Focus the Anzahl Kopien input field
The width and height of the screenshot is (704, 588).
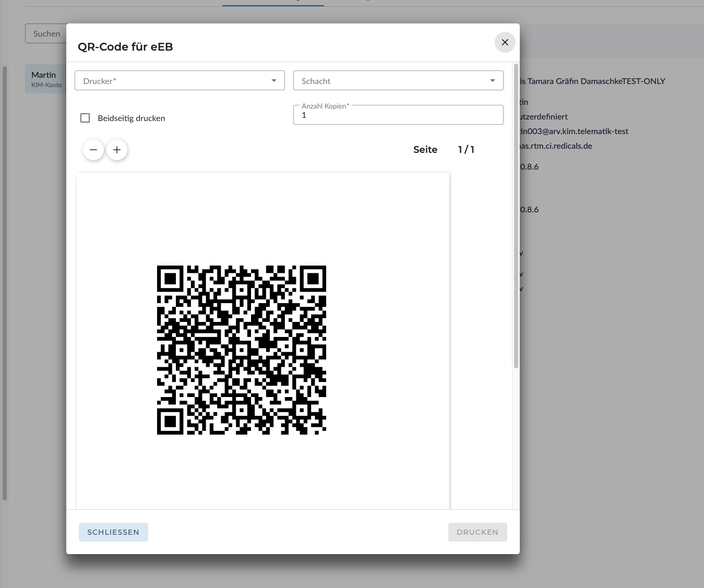[398, 115]
